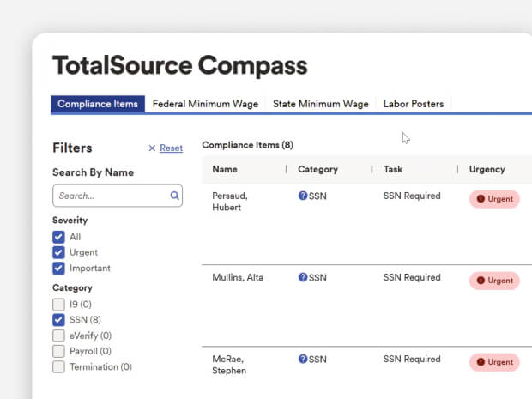532x399 pixels.
Task: Click SSN Required task for Mullins
Action: coord(412,277)
